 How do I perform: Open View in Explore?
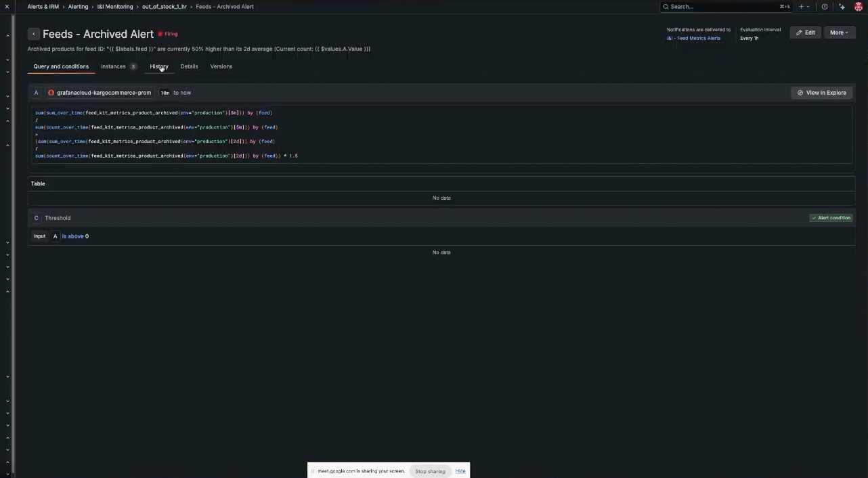point(821,92)
